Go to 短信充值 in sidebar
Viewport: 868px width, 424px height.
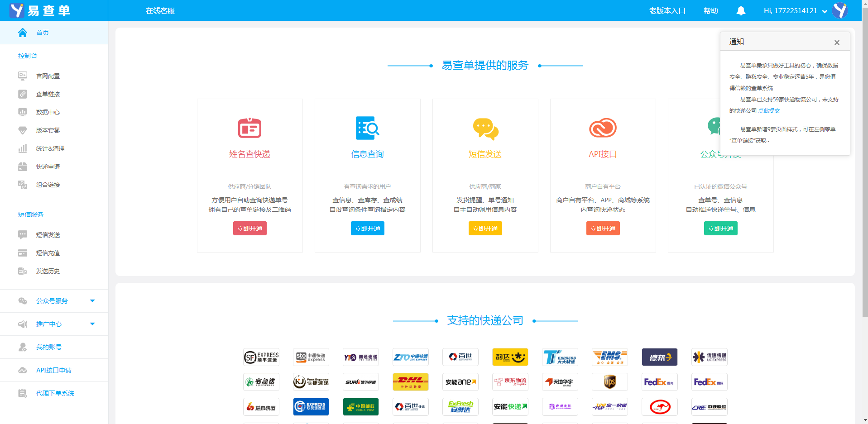(48, 253)
